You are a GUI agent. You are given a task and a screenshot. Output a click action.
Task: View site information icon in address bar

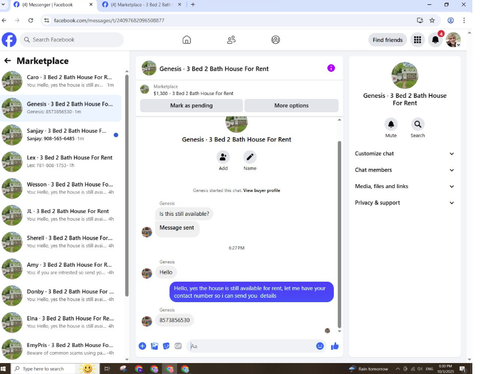[47, 20]
